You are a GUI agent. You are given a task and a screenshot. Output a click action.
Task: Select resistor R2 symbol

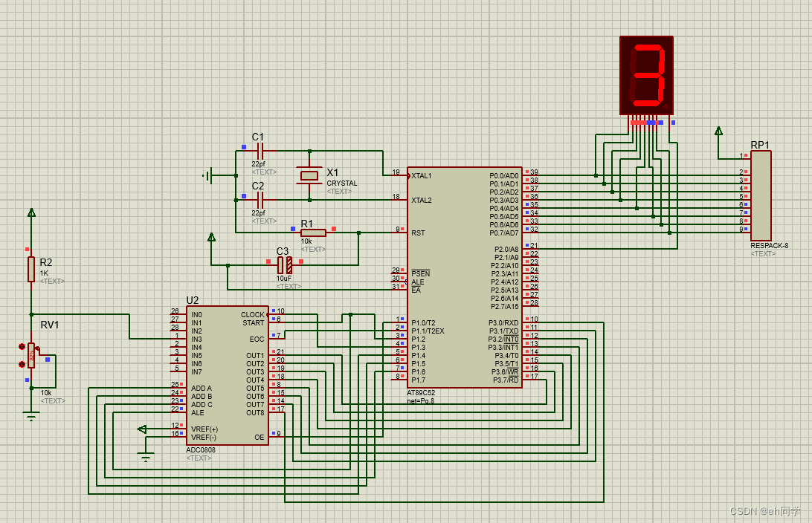31,269
